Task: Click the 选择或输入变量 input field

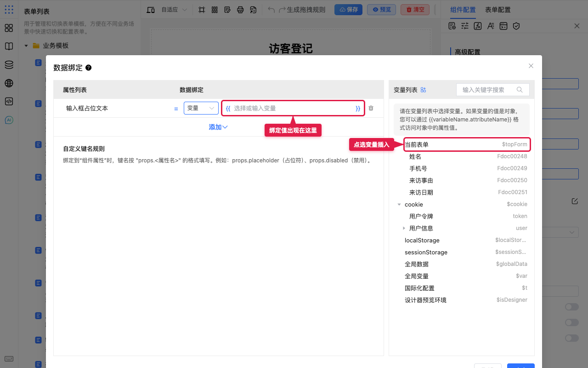Action: (293, 108)
